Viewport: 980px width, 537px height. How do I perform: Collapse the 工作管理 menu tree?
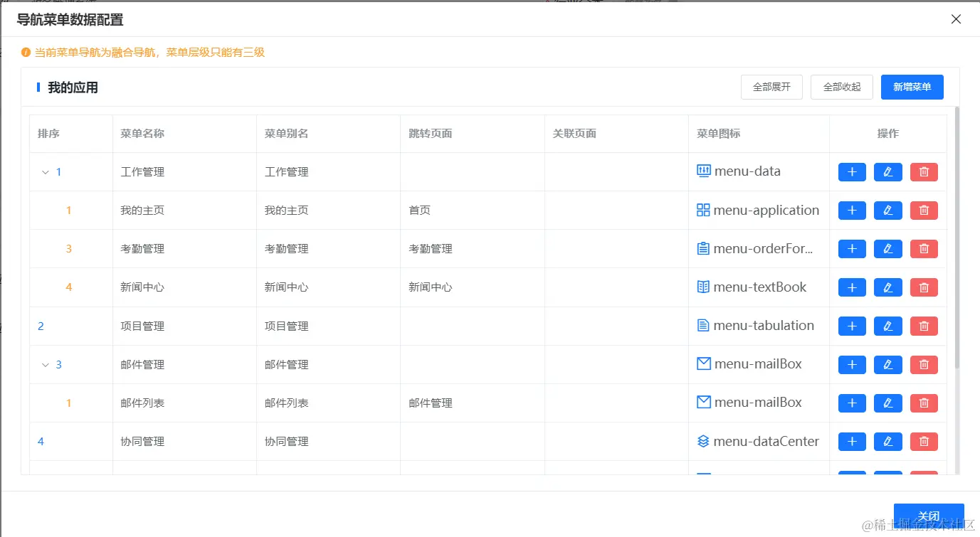43,171
